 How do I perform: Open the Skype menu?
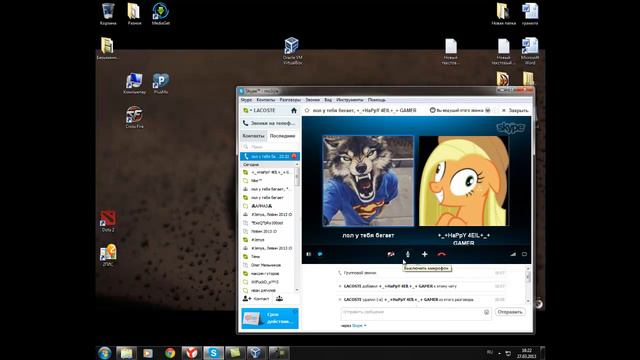pos(246,100)
